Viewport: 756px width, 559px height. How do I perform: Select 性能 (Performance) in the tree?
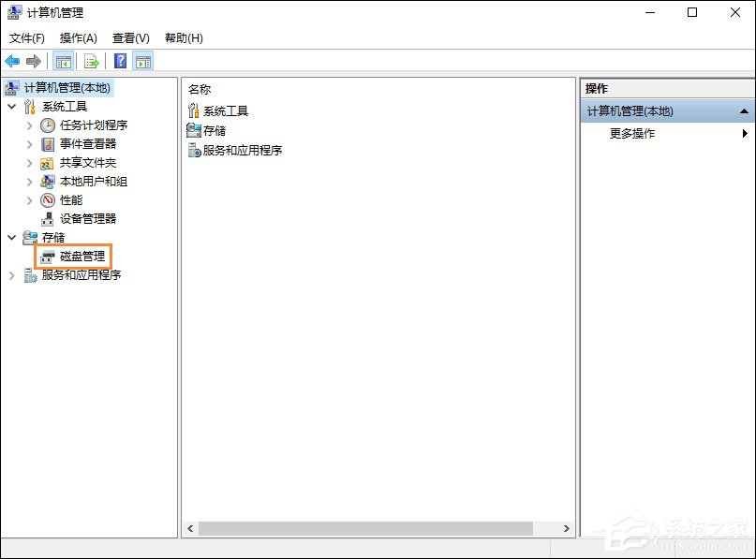[x=70, y=200]
